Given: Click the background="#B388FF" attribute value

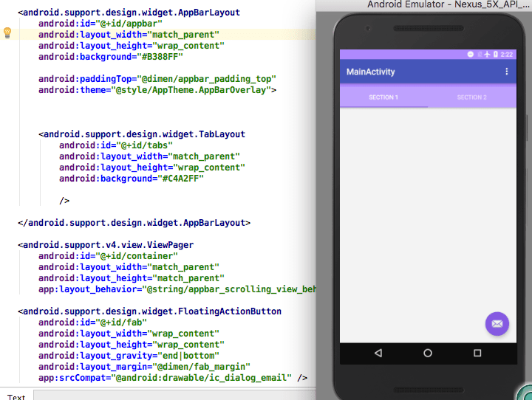Looking at the screenshot, I should [160, 57].
